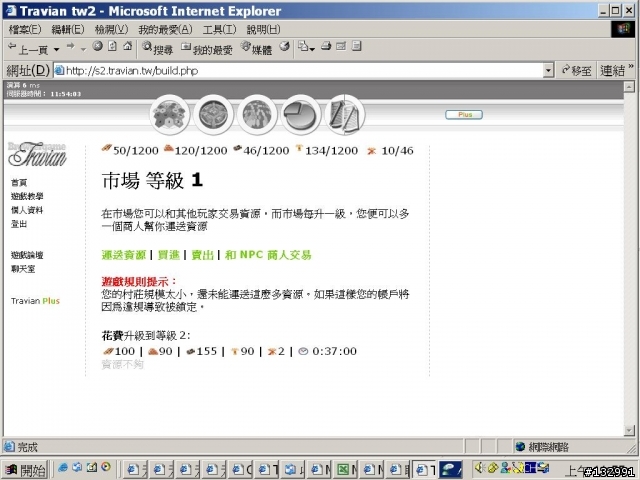Open the 搜尋 search toolbar button
Image resolution: width=640 pixels, height=480 pixels.
[158, 49]
